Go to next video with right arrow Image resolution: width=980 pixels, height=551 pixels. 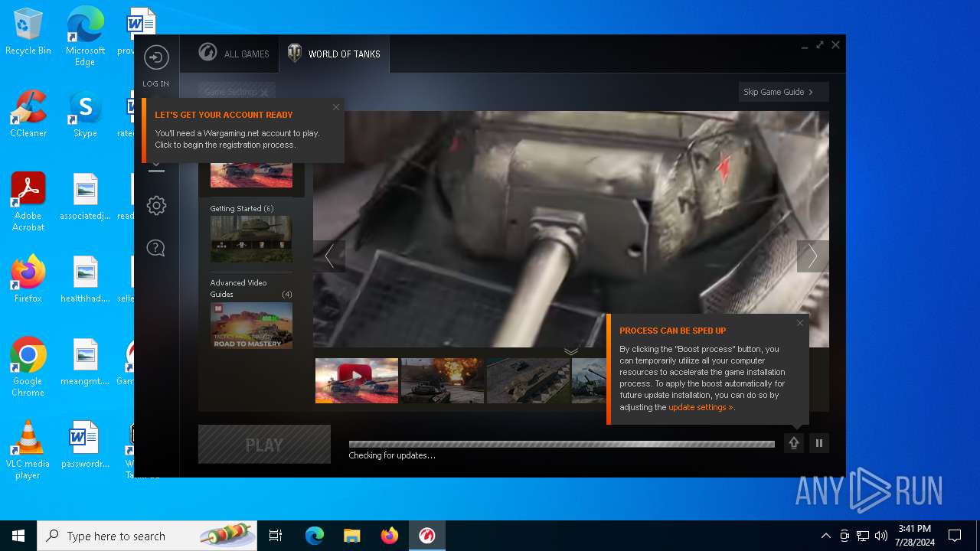click(x=813, y=256)
